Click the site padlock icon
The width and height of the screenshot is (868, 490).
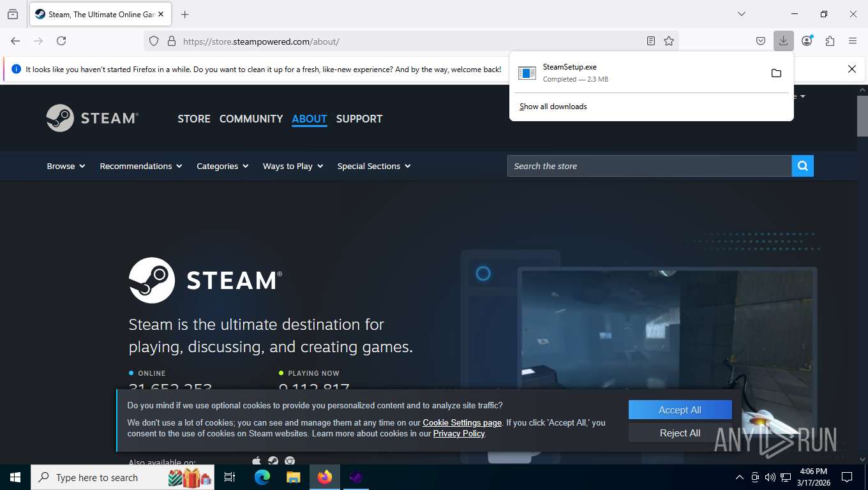point(171,41)
